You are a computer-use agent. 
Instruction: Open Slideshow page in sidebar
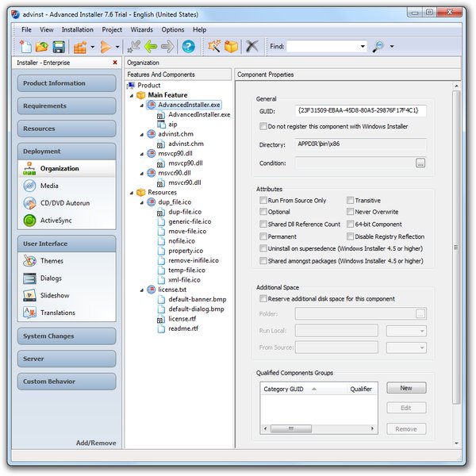67,295
